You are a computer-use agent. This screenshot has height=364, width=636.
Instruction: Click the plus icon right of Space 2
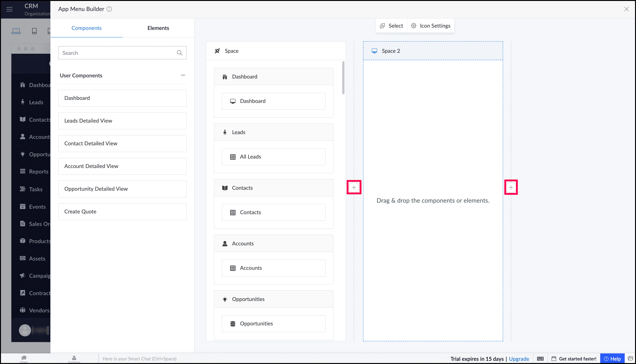[x=511, y=187]
